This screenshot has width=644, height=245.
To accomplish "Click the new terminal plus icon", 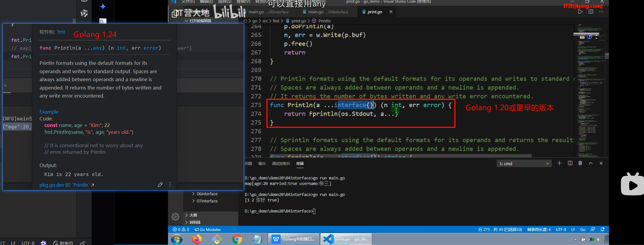I will click(x=559, y=163).
